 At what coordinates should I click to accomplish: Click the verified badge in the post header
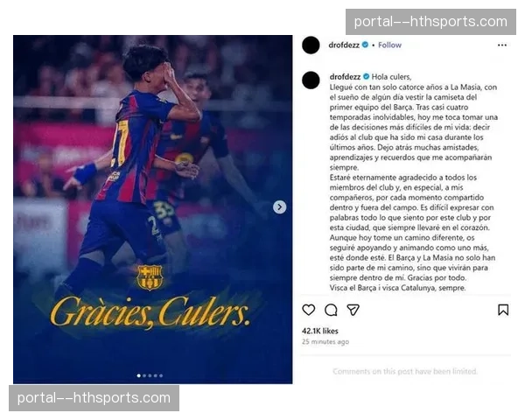365,45
